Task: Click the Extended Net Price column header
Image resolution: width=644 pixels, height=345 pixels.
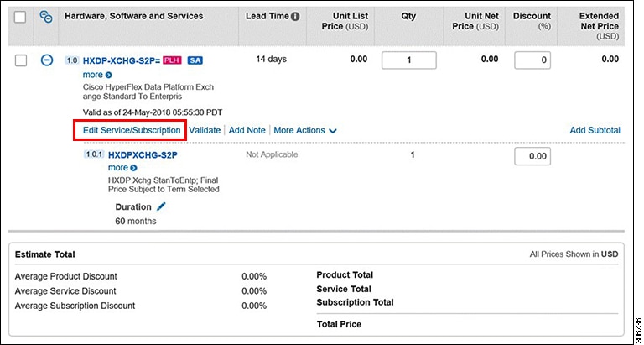Action: pyautogui.click(x=599, y=26)
